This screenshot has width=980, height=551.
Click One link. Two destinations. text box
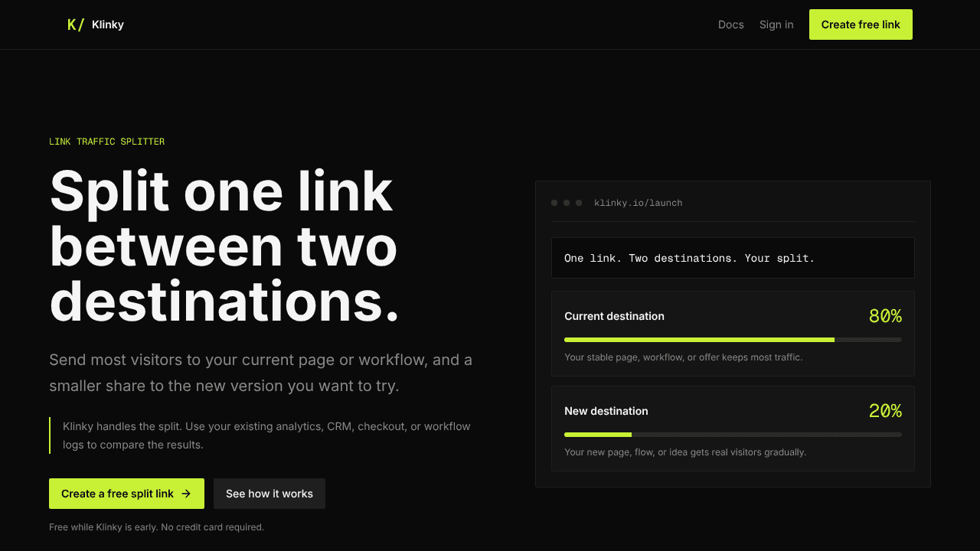[x=733, y=258]
